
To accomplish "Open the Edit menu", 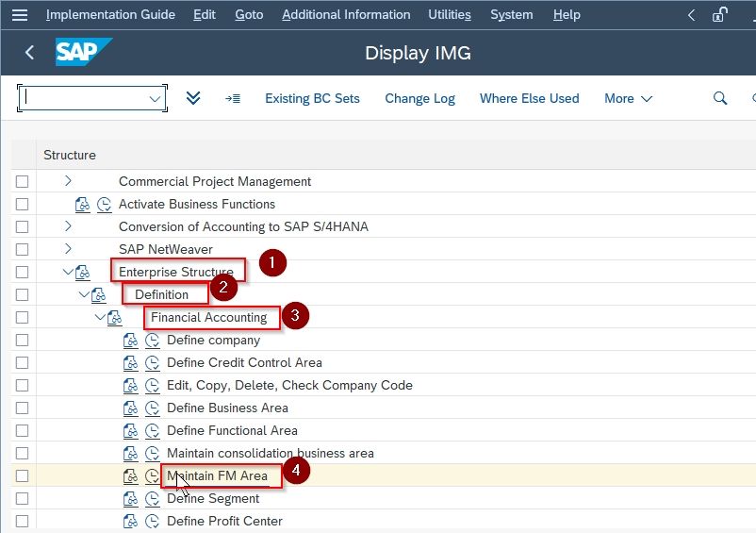I will 205,15.
